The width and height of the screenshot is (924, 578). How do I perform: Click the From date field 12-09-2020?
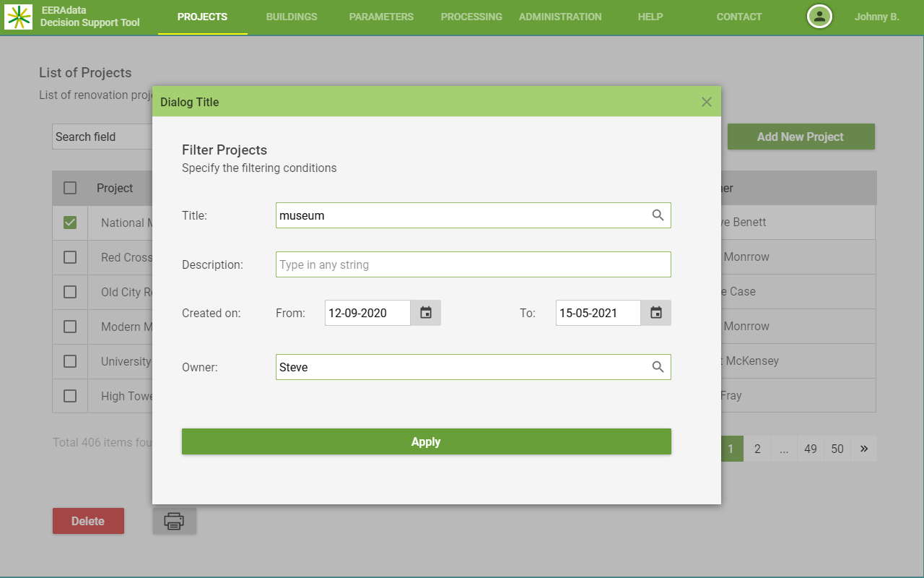(367, 313)
